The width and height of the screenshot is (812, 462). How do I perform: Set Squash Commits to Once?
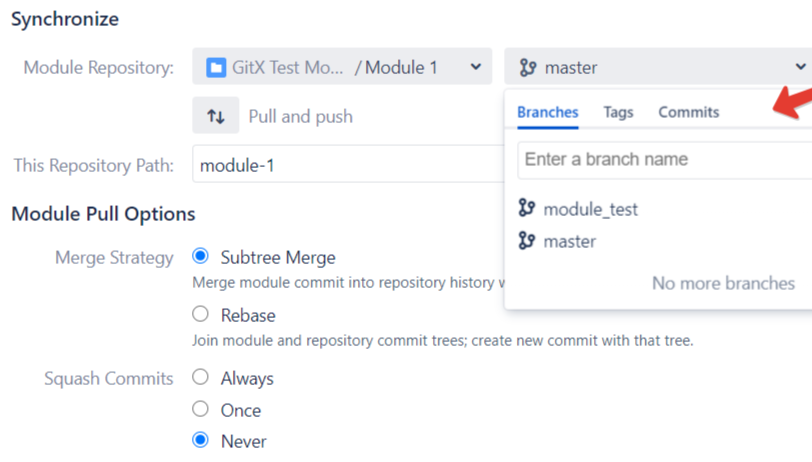[200, 410]
